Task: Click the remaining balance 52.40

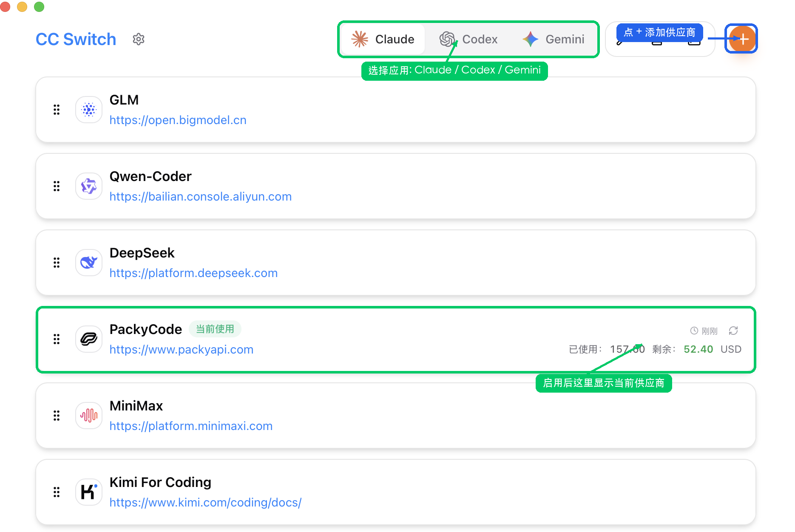Action: [698, 349]
